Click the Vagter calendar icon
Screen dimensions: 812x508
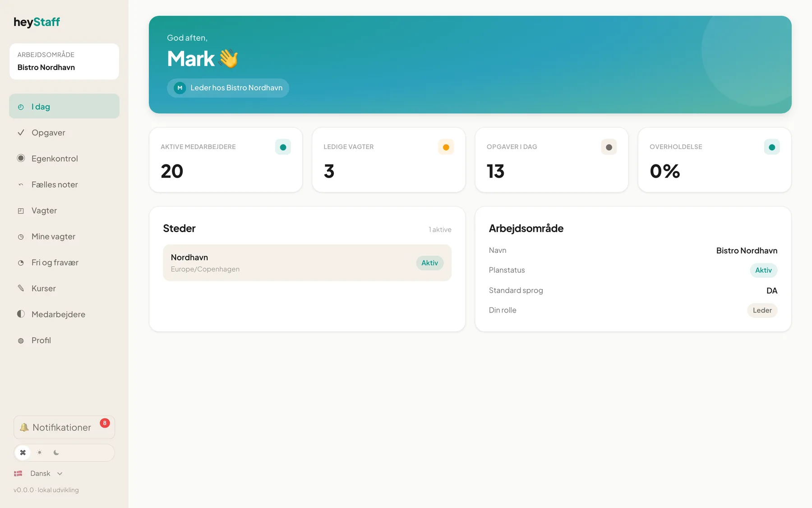click(x=21, y=211)
